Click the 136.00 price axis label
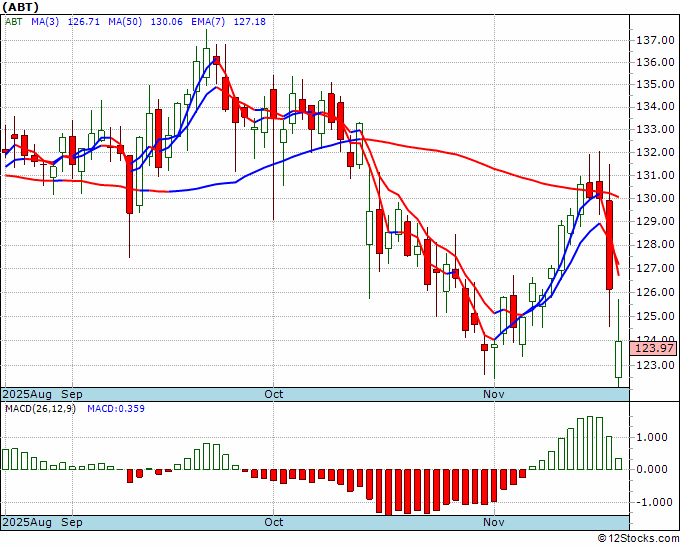 [x=655, y=62]
